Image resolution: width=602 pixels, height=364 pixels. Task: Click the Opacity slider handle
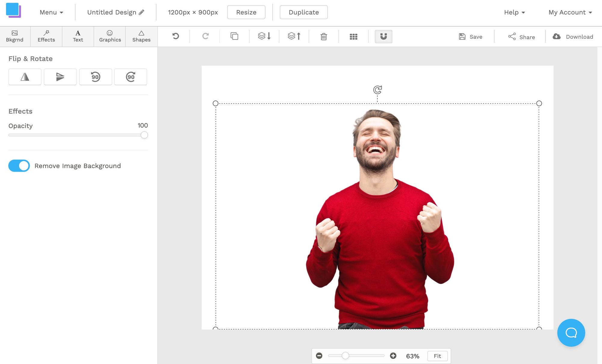click(x=144, y=135)
